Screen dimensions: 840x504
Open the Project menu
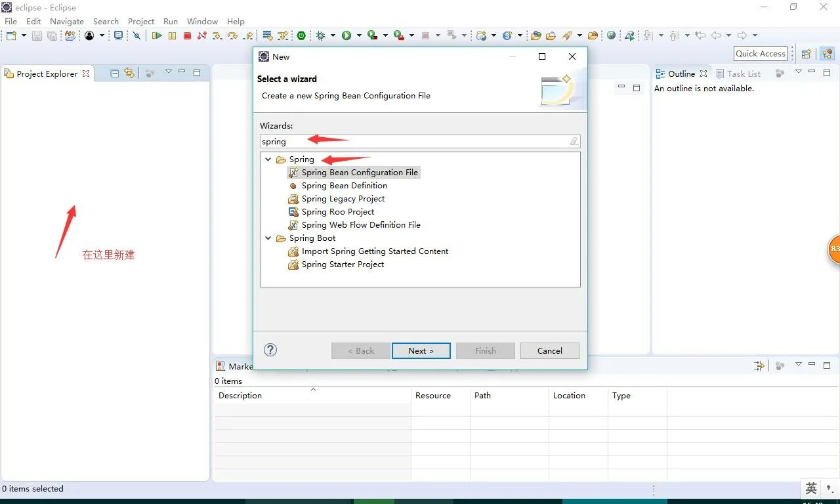(x=141, y=21)
